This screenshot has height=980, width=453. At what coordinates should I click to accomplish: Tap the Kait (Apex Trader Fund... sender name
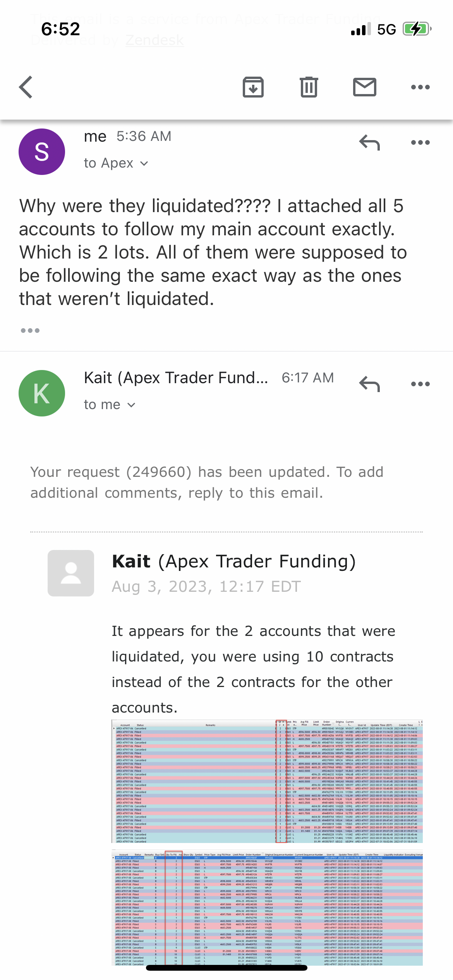point(176,378)
